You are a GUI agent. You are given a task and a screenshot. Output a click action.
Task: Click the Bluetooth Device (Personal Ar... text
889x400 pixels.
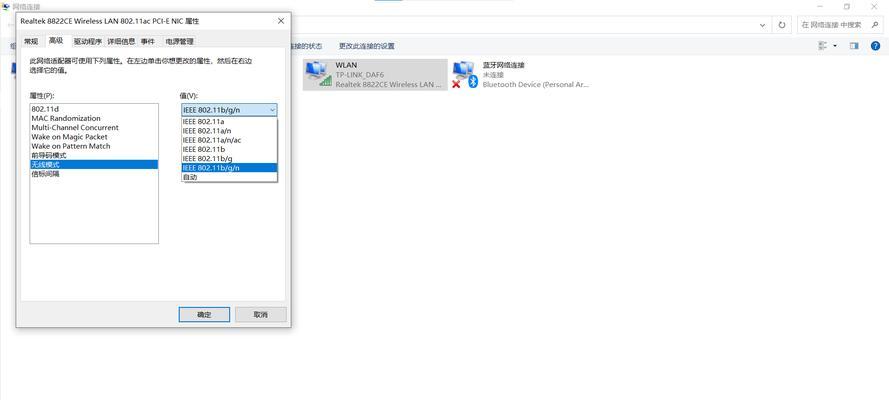point(536,84)
